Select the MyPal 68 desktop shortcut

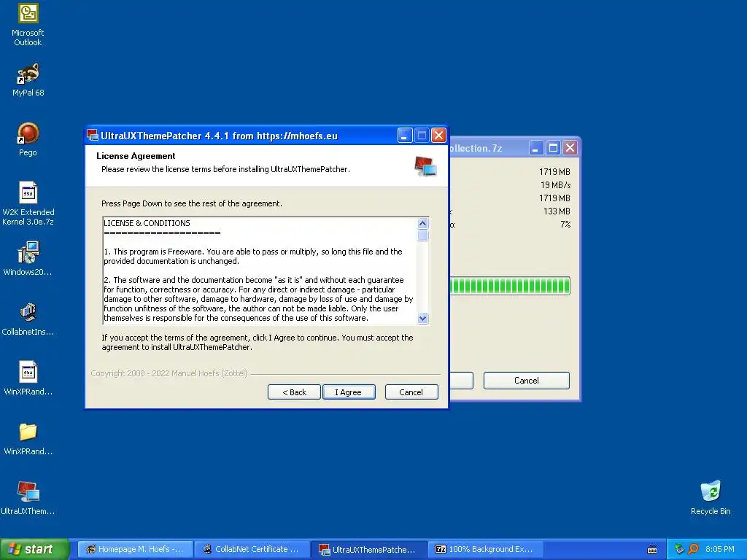coord(28,80)
